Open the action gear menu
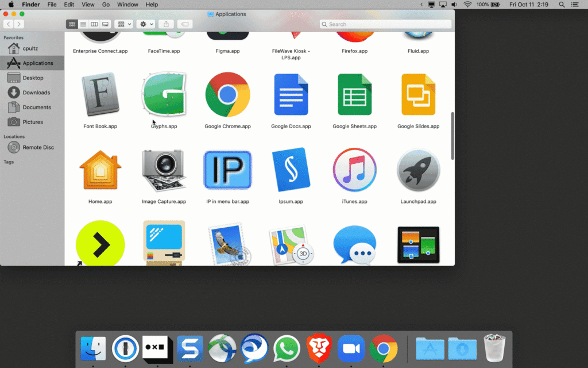 145,24
